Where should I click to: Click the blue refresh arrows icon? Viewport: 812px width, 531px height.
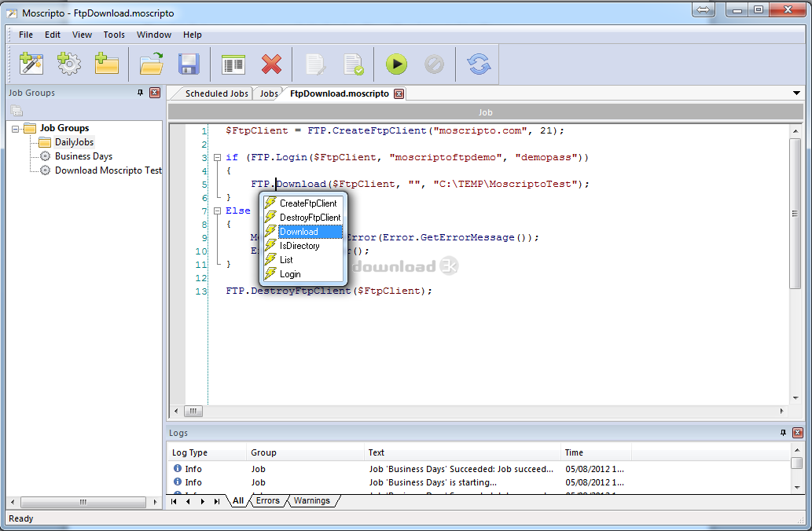coord(478,64)
